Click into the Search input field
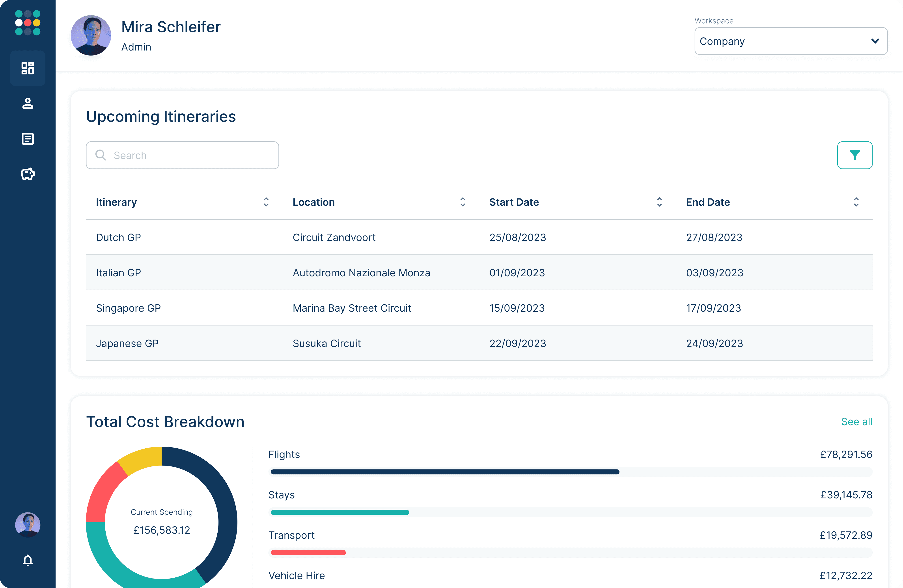This screenshot has width=903, height=588. pos(183,155)
